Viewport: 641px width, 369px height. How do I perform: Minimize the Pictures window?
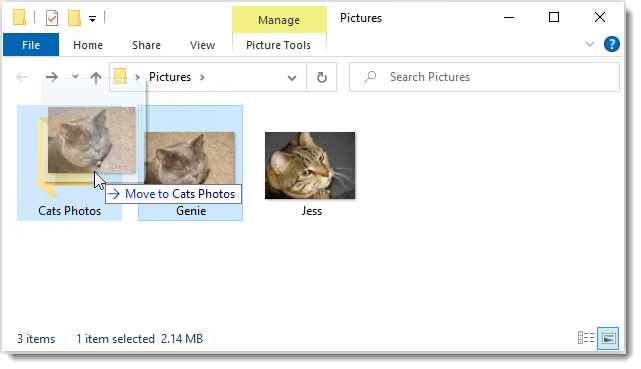[x=509, y=18]
